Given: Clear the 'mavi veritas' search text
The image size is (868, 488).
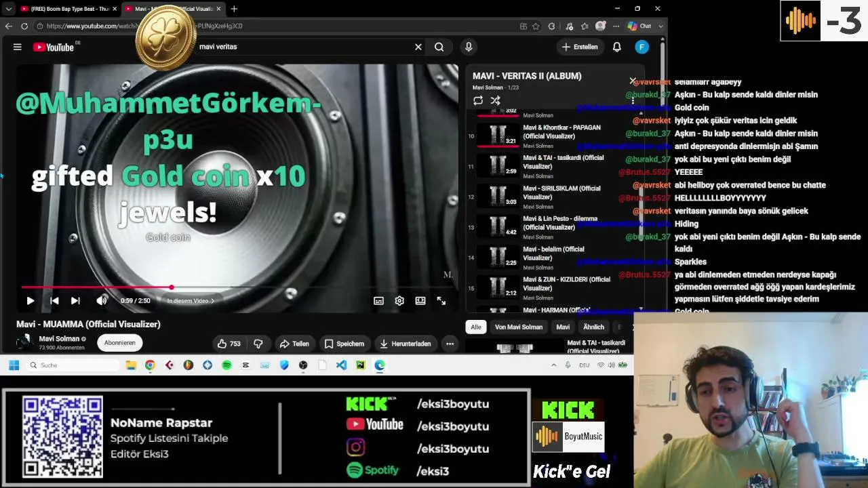Looking at the screenshot, I should tap(418, 47).
